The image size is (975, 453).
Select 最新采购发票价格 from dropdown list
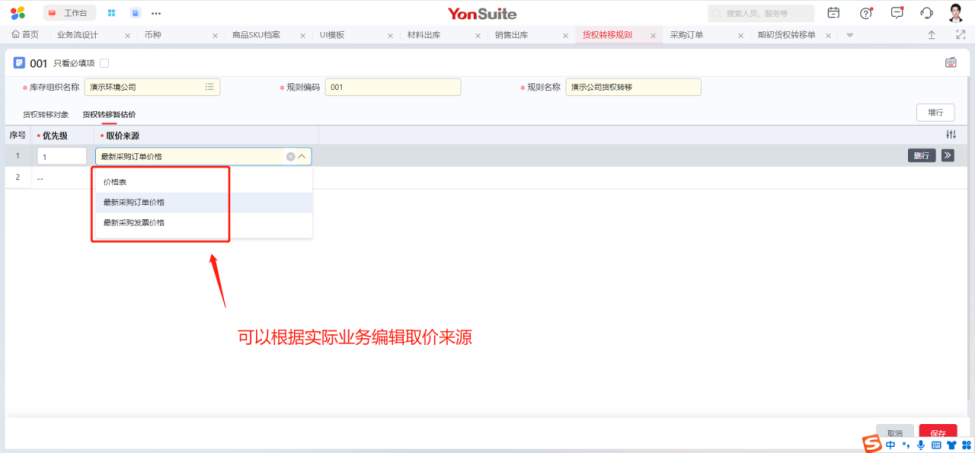pyautogui.click(x=134, y=223)
